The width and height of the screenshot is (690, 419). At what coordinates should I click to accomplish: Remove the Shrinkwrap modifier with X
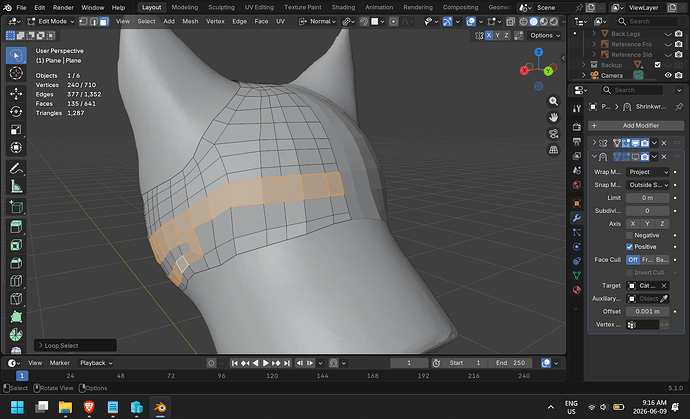tap(664, 157)
